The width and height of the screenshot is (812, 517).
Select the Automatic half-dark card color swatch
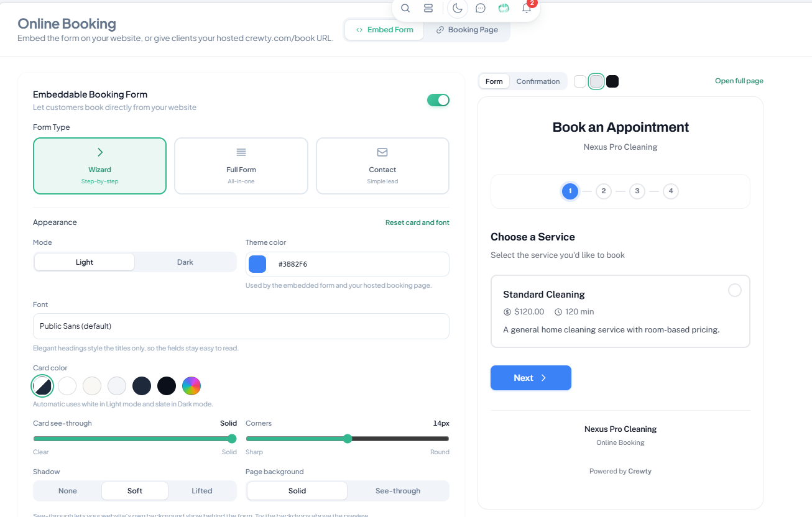click(x=42, y=386)
